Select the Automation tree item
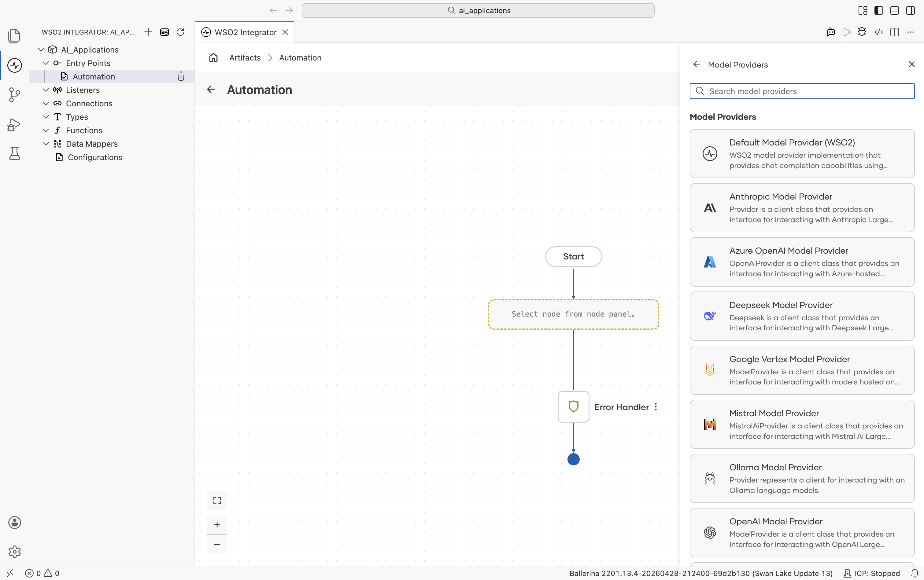 click(x=112, y=76)
